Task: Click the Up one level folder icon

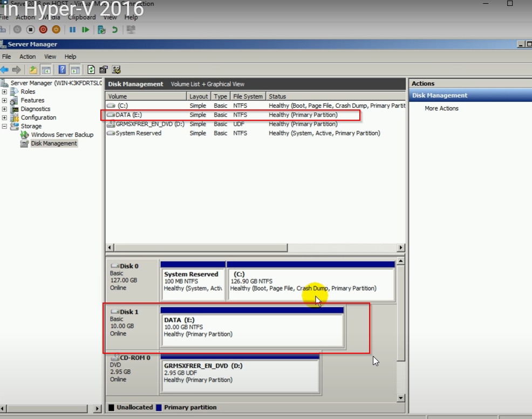Action: coord(33,70)
